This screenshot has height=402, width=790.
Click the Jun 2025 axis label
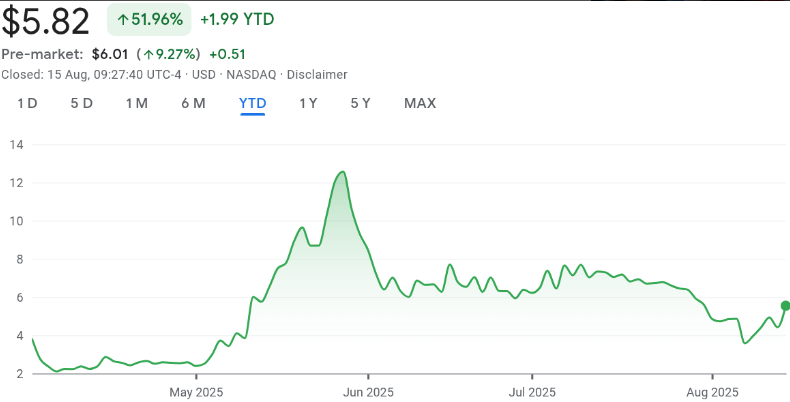pyautogui.click(x=368, y=391)
